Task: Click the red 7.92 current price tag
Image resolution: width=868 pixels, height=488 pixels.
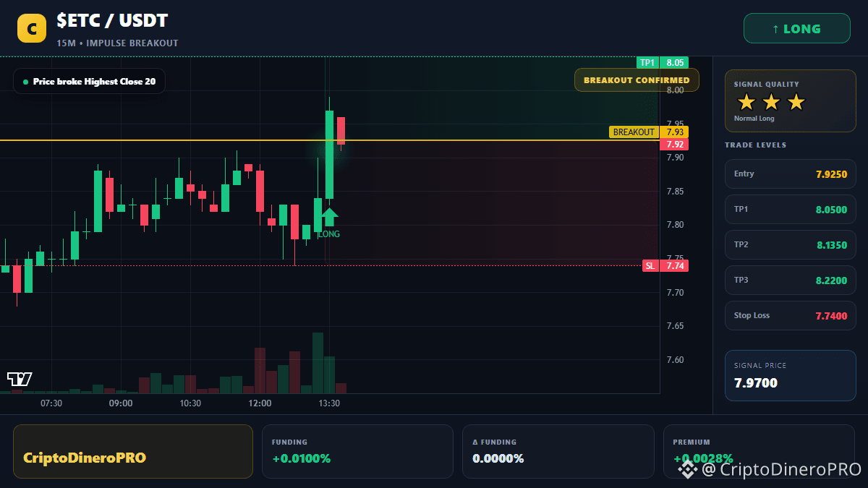Action: 674,145
